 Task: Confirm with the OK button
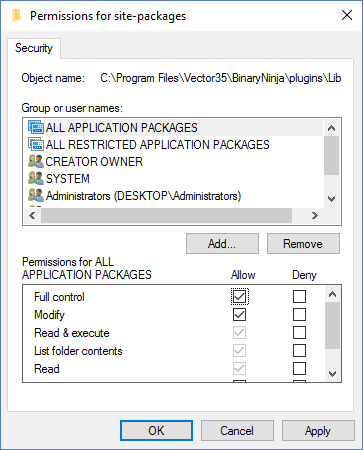[x=156, y=430]
